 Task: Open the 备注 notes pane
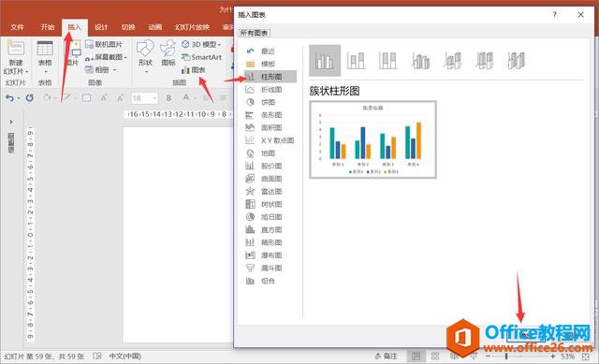(x=387, y=357)
